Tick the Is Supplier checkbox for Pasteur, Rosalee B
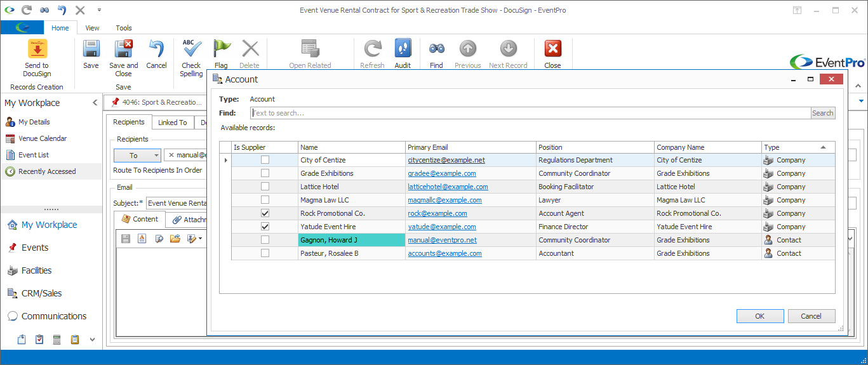This screenshot has width=868, height=365. [x=265, y=253]
